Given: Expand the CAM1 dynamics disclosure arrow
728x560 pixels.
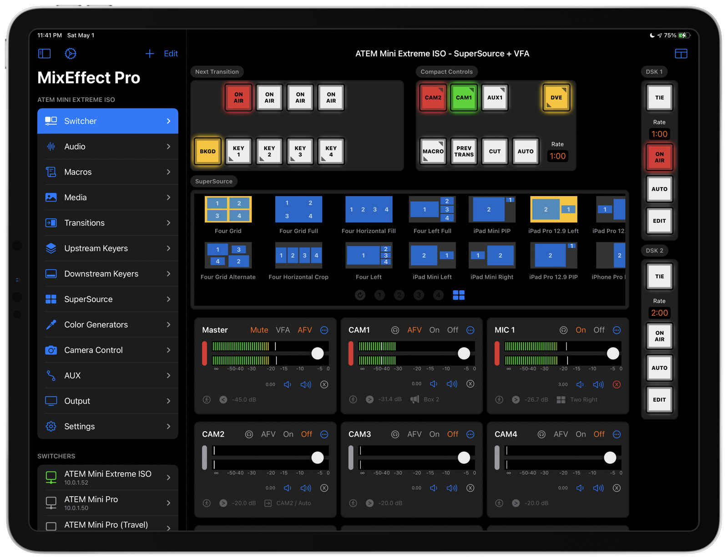Looking at the screenshot, I should 369,399.
